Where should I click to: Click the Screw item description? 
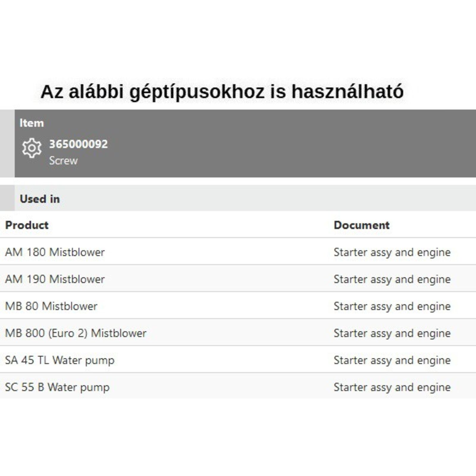coord(63,161)
